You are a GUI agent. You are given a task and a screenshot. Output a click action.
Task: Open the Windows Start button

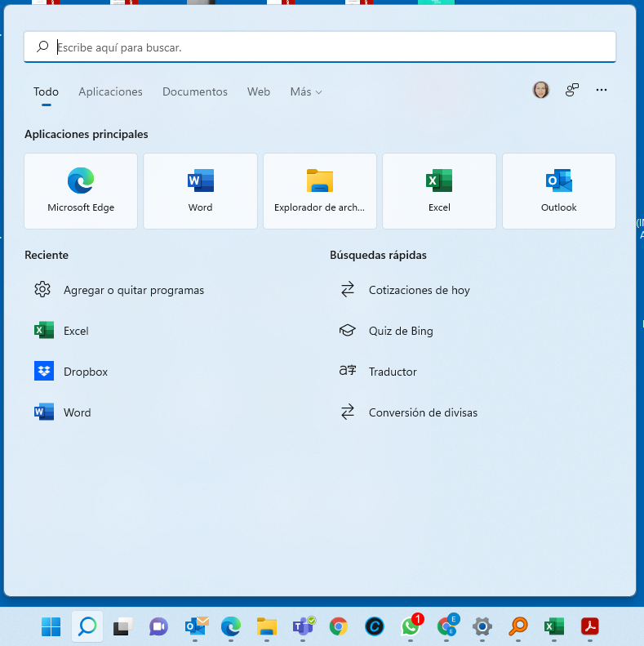point(51,626)
